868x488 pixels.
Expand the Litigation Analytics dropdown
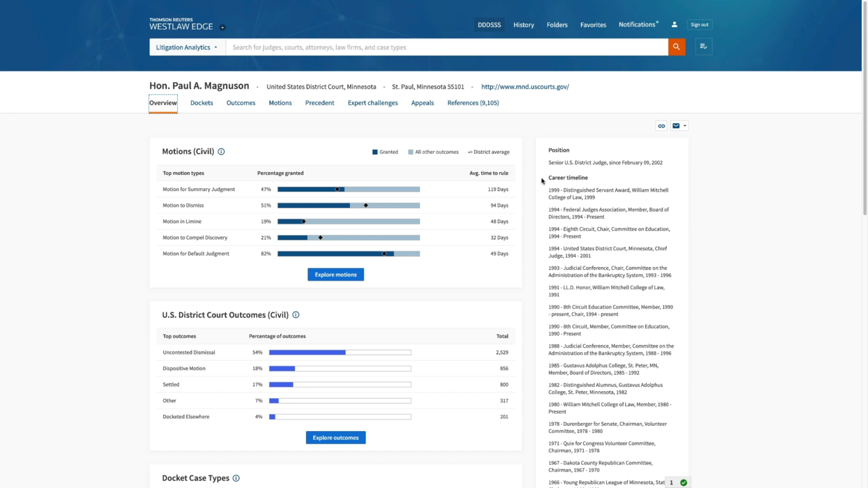coord(187,47)
